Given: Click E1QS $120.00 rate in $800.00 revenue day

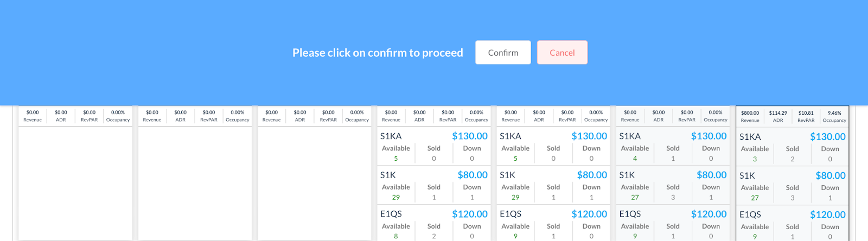Looking at the screenshot, I should (x=827, y=214).
